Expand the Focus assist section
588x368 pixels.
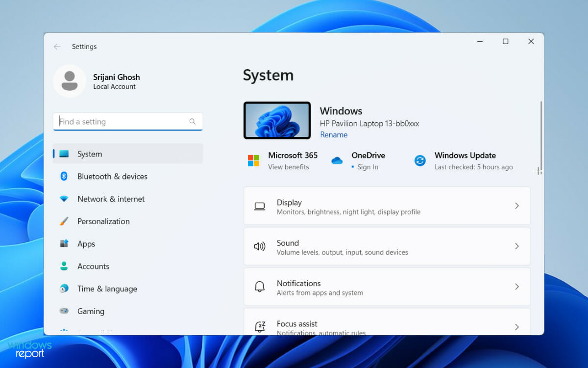point(516,326)
